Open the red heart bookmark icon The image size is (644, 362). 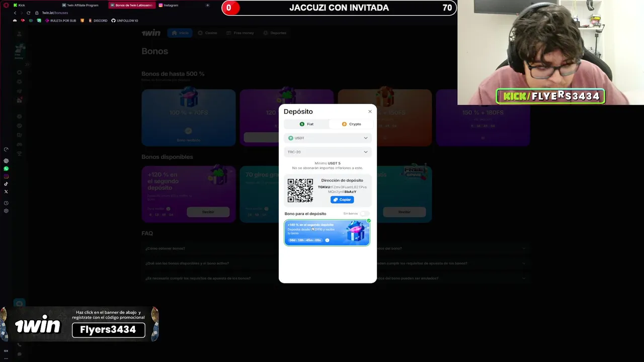23,21
